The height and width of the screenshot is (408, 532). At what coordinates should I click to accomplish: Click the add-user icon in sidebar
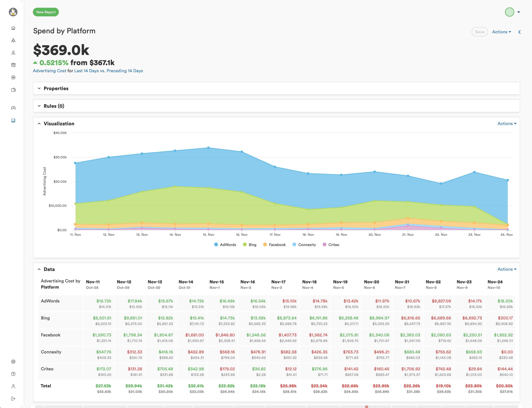click(x=13, y=53)
